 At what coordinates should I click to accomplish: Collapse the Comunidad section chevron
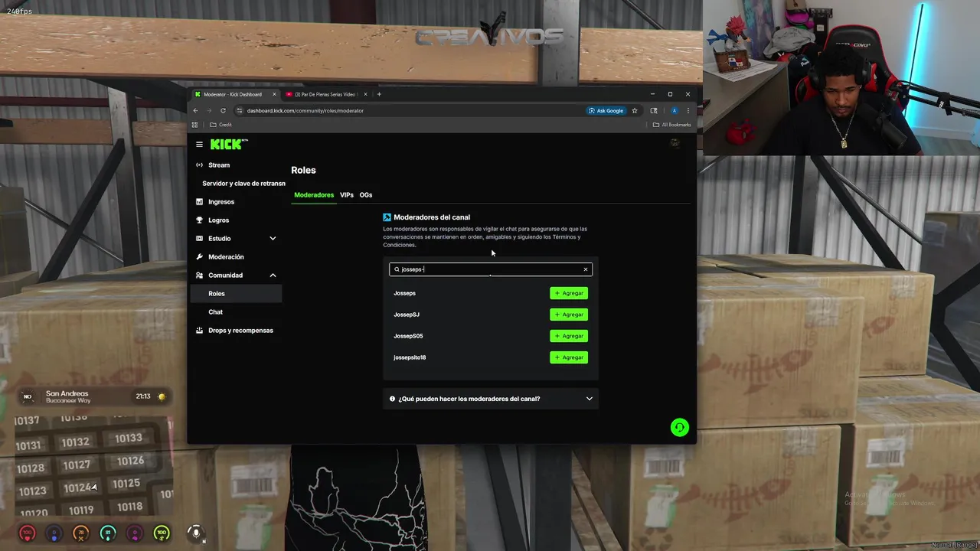[273, 275]
